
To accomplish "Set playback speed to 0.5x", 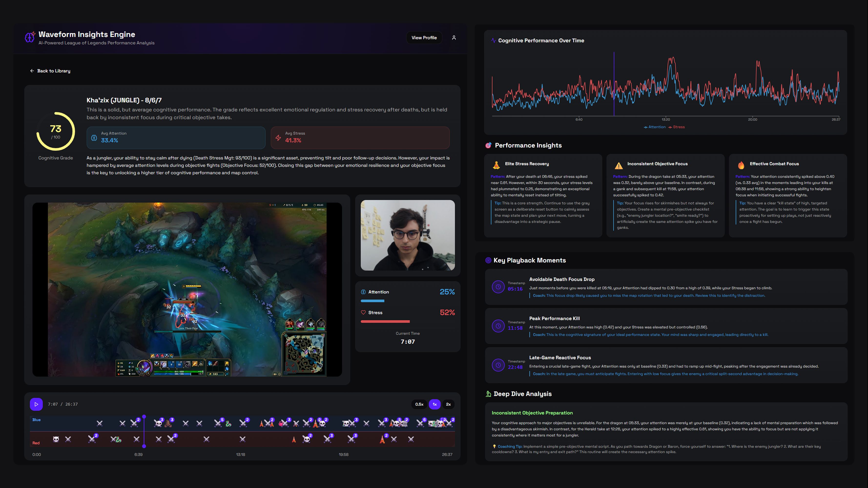I will tap(419, 404).
